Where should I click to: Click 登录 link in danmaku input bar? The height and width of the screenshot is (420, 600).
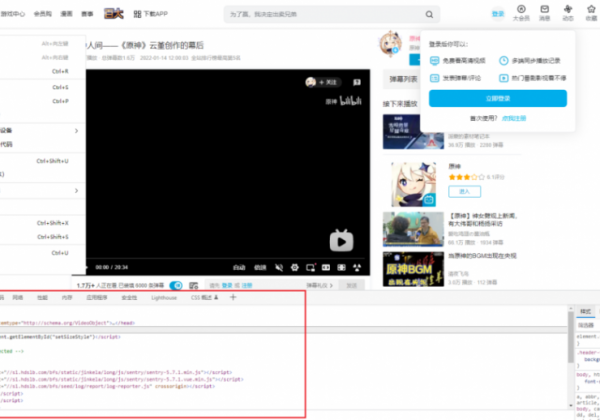[227, 285]
